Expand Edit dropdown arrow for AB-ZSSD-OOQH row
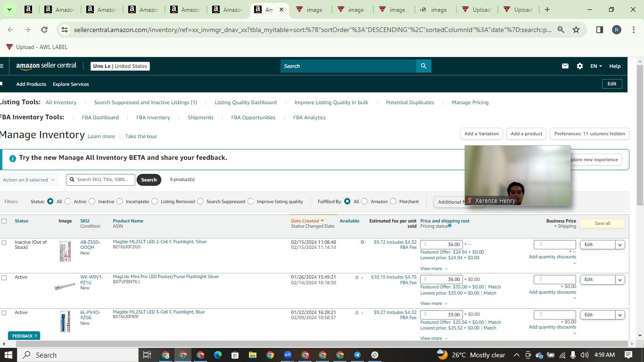This screenshot has height=362, width=644. pyautogui.click(x=620, y=245)
